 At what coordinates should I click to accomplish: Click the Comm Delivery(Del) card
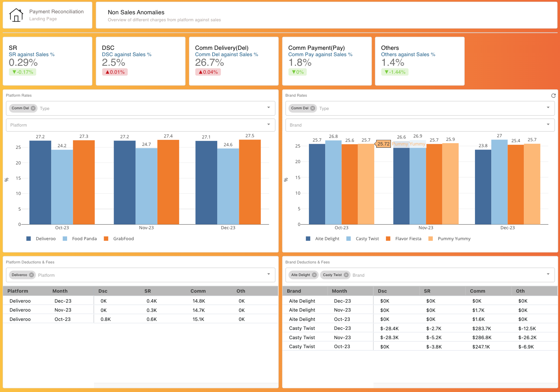click(x=234, y=61)
